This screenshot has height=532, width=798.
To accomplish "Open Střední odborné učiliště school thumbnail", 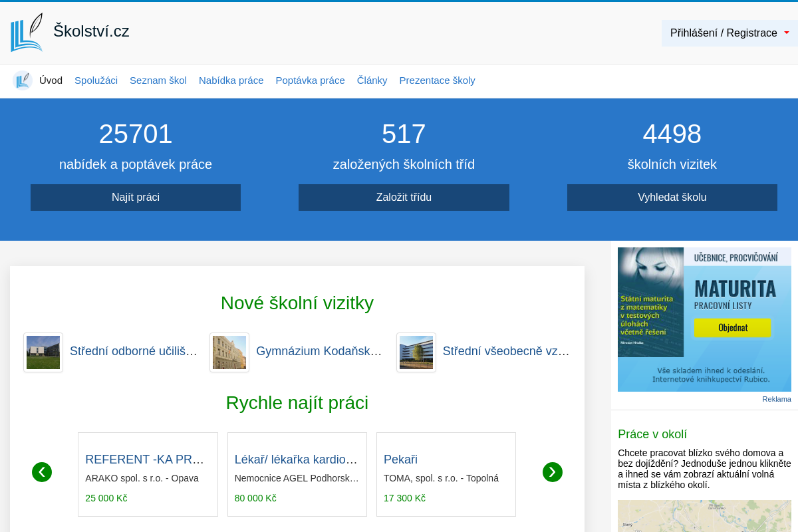I will [x=43, y=352].
